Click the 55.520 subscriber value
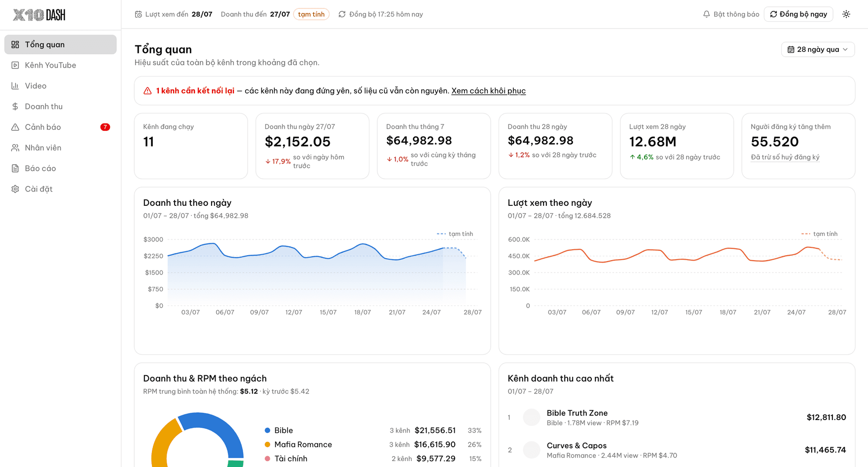This screenshot has height=467, width=868. 775,142
